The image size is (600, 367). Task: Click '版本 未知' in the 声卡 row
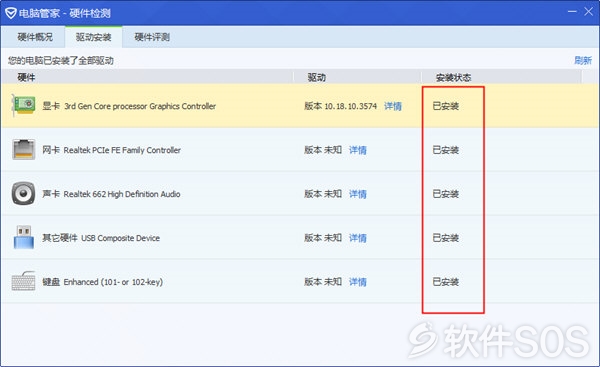[x=323, y=194]
